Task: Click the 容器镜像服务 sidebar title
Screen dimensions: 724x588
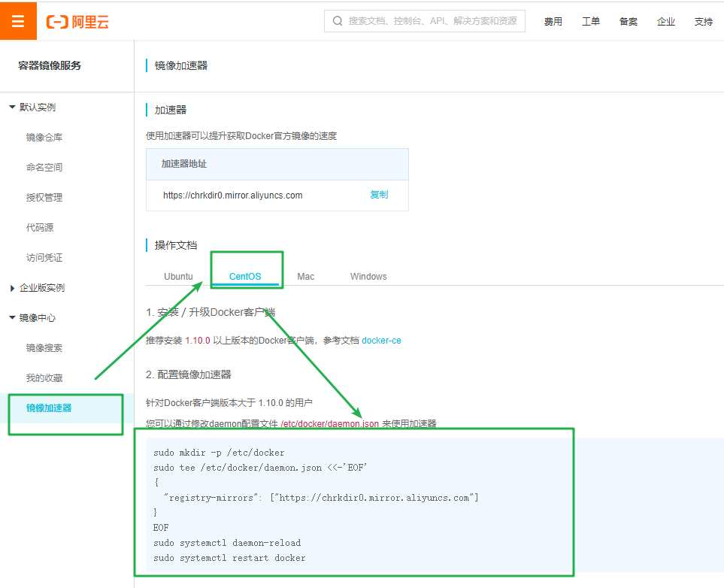Action: [50, 65]
